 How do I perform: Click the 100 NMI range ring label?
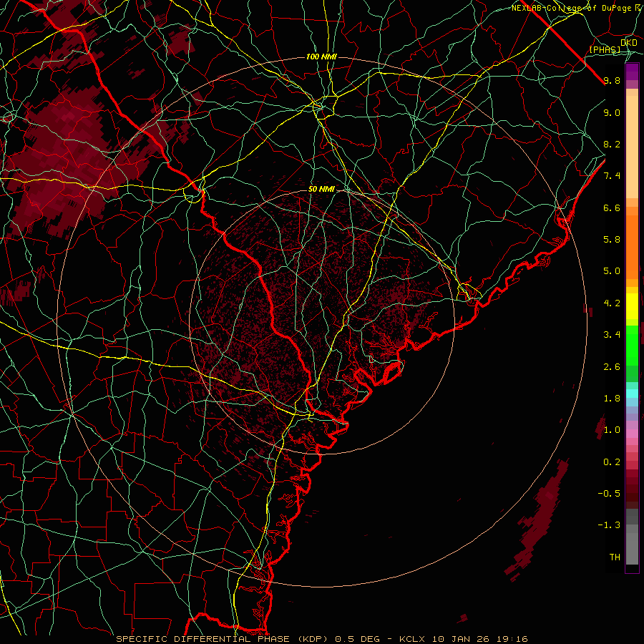321,57
